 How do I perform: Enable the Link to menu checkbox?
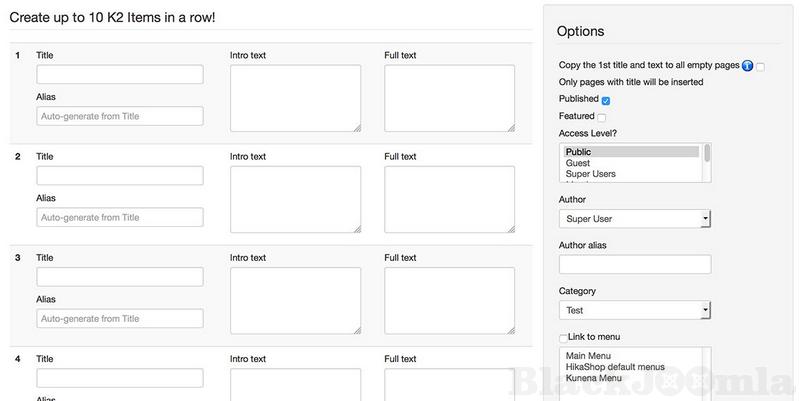(564, 338)
